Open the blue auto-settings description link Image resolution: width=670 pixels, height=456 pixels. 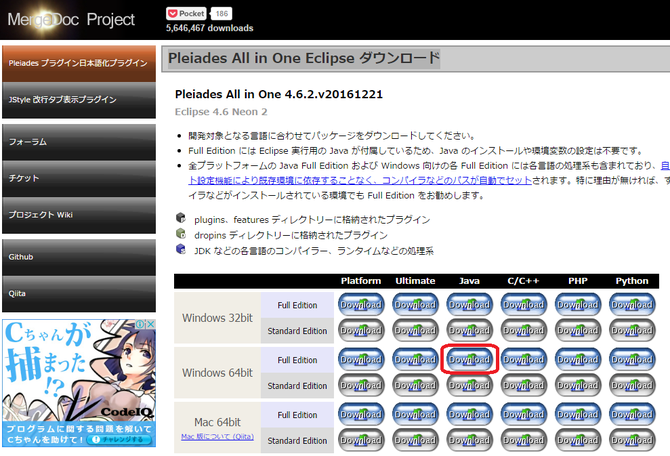tap(360, 180)
